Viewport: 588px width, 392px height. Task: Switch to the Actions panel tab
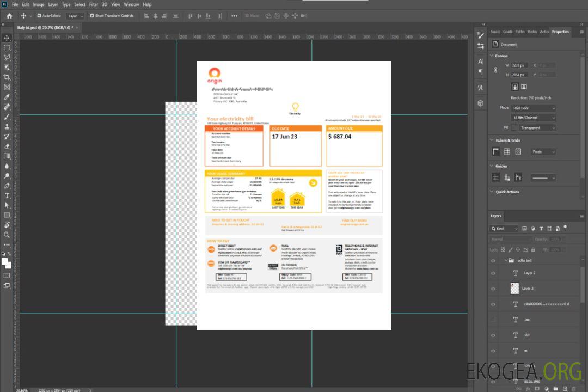coord(544,32)
